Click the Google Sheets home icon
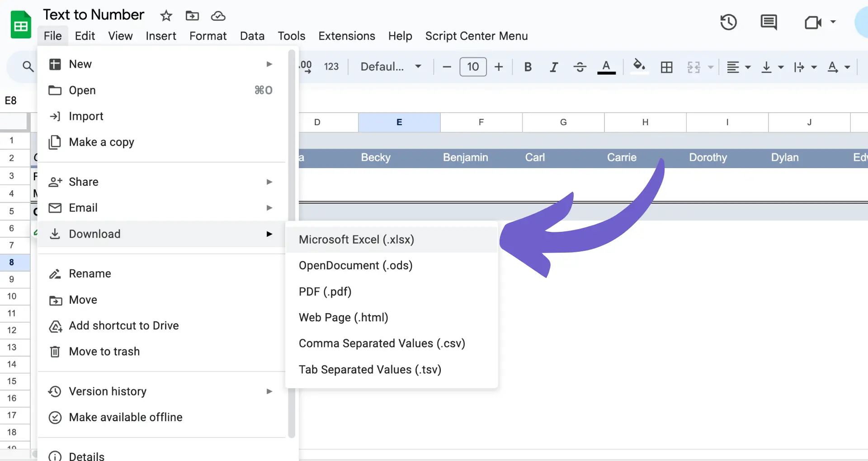868x461 pixels. point(21,25)
